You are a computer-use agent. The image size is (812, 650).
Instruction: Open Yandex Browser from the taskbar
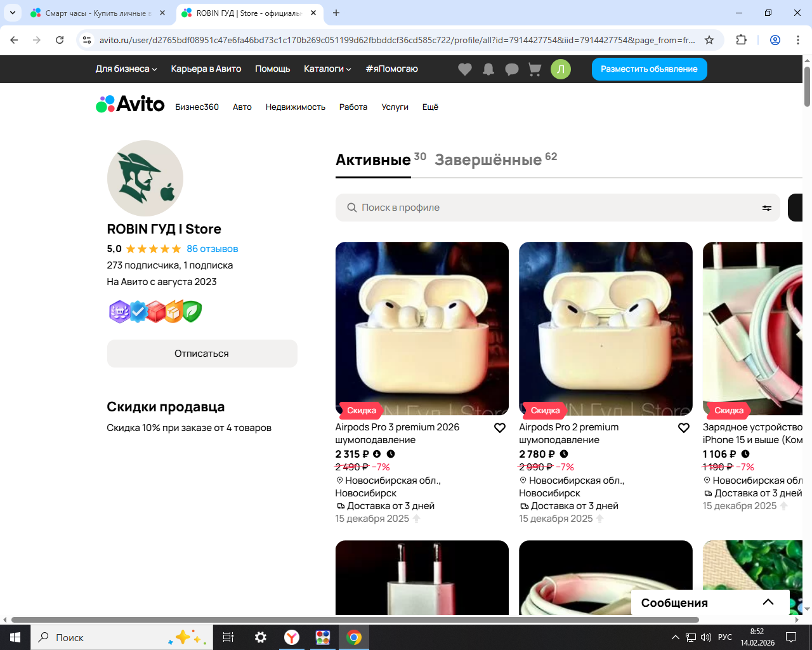click(292, 637)
